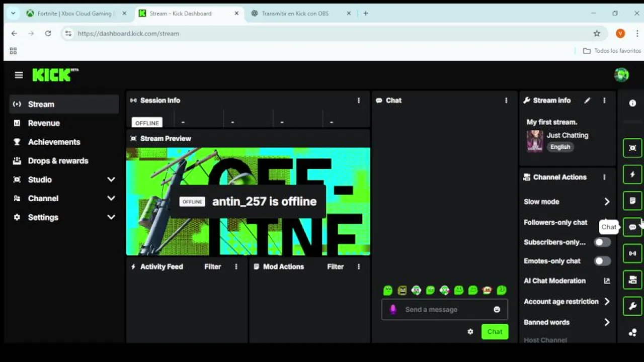644x362 pixels.
Task: Click the OFFLINE status badge in Session Info
Action: tap(147, 123)
